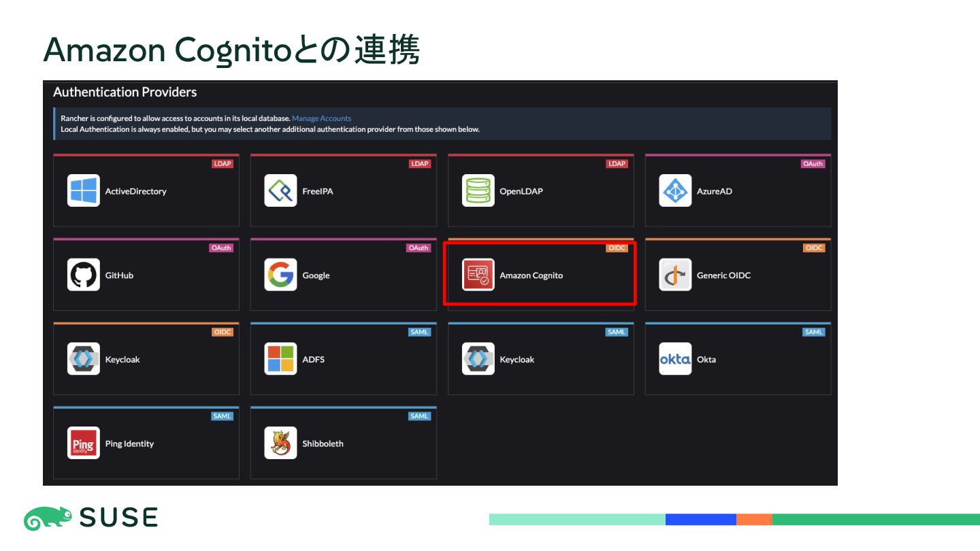This screenshot has width=980, height=551.
Task: Select the ActiveDirectory provider name
Action: (x=135, y=191)
